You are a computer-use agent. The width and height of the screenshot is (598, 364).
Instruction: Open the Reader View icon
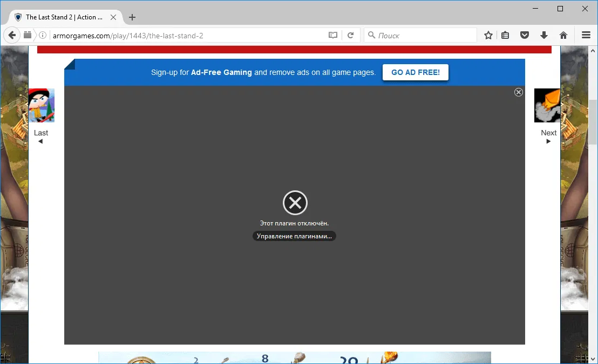[x=333, y=35]
